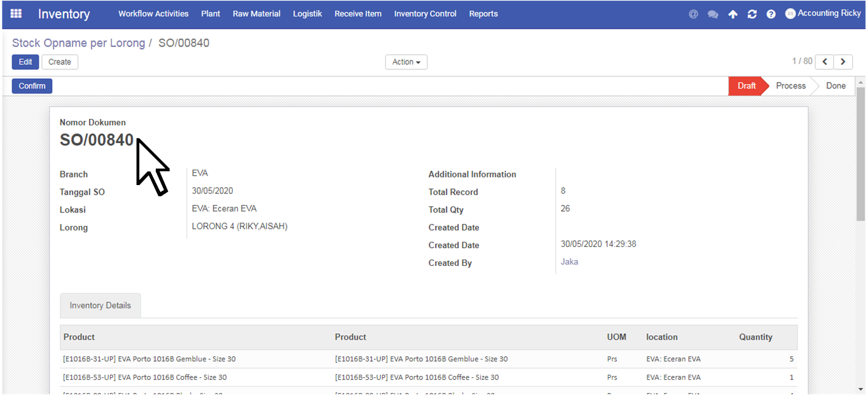The image size is (868, 395).
Task: Click the Create button
Action: 60,62
